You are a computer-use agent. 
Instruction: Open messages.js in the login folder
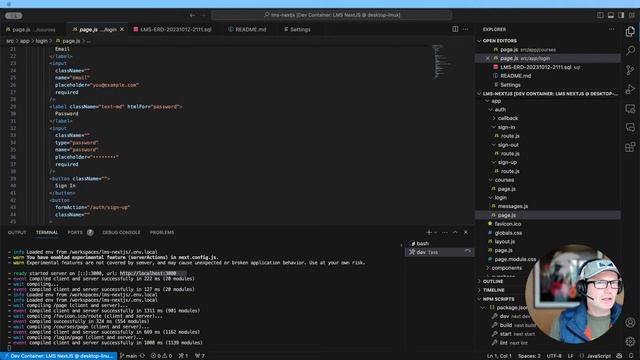[x=513, y=207]
